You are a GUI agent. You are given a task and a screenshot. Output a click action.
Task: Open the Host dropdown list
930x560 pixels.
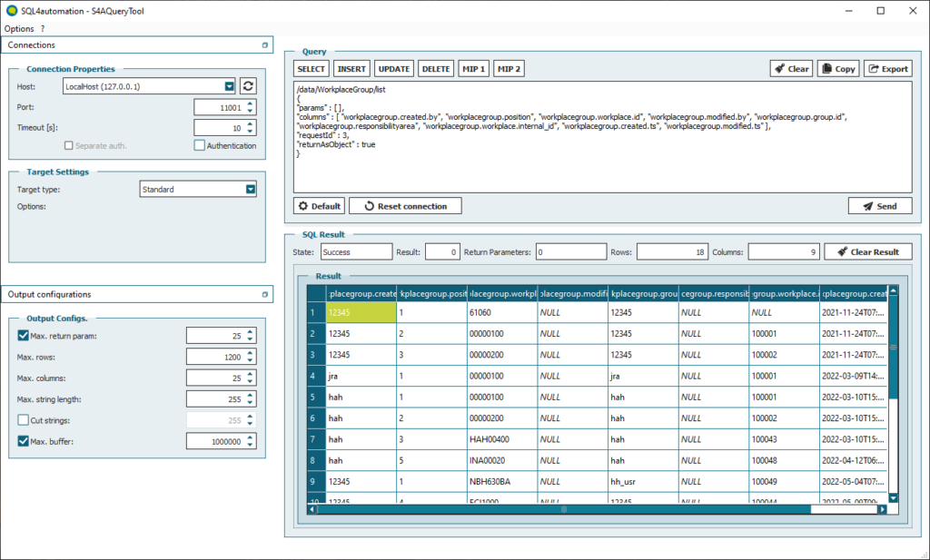pos(230,86)
